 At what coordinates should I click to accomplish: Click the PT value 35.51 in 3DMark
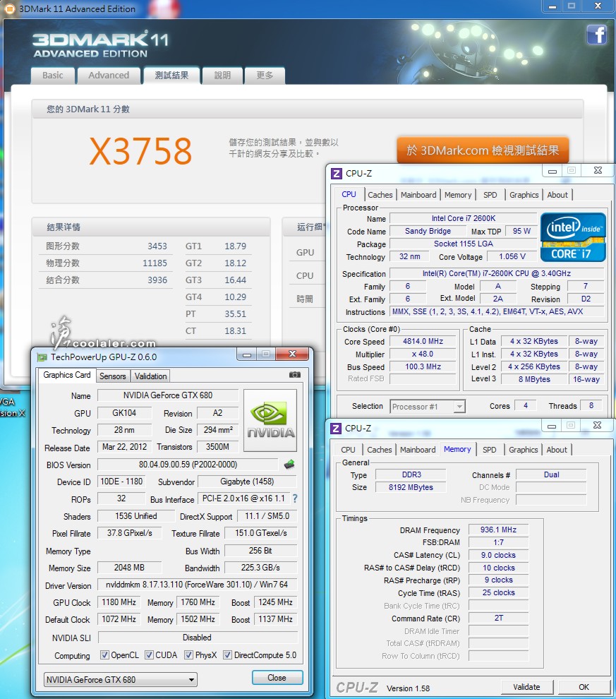tap(235, 313)
